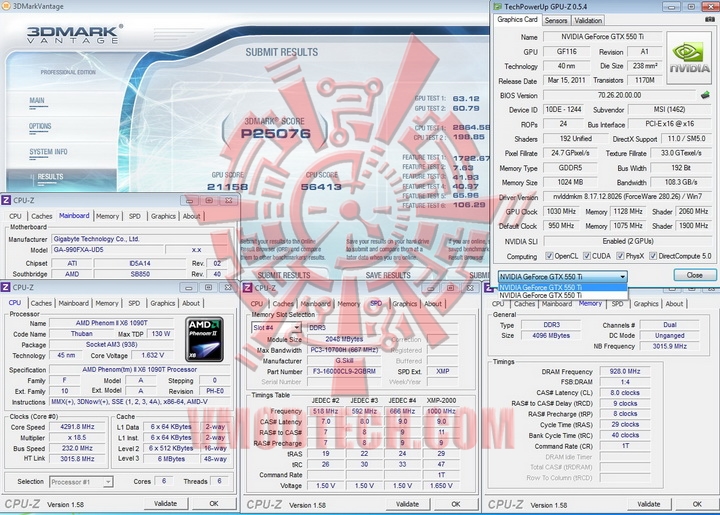Open the Processor #1 selection dropdown
Viewport: 720px width, 515px height.
81,482
